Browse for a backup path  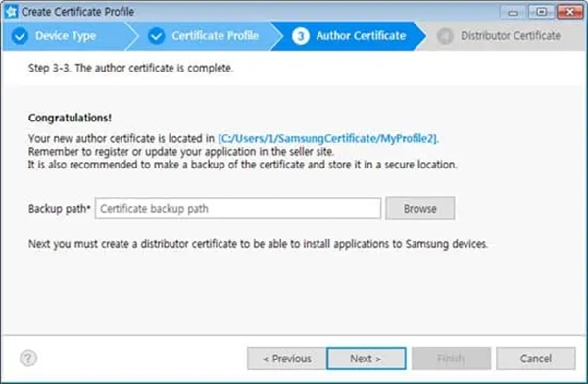pos(420,208)
